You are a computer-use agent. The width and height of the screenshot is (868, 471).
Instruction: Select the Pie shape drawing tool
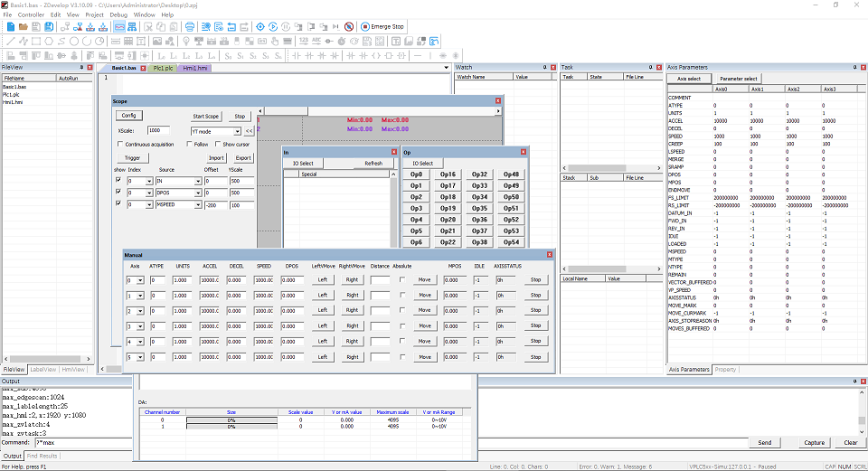99,41
